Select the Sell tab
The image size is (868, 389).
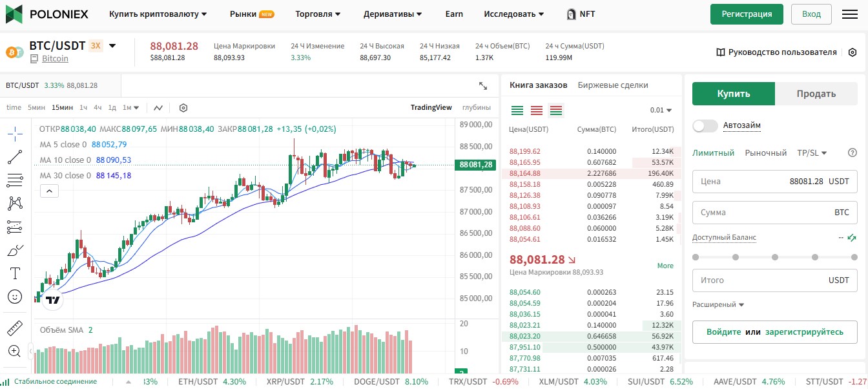pos(816,94)
